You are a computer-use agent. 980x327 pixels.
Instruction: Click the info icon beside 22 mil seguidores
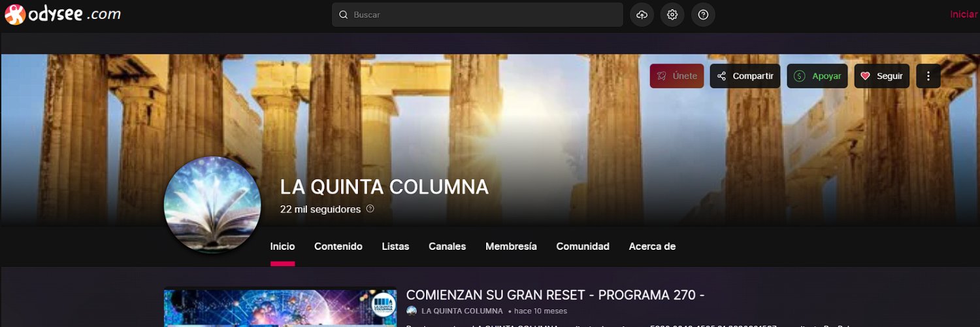(x=370, y=209)
